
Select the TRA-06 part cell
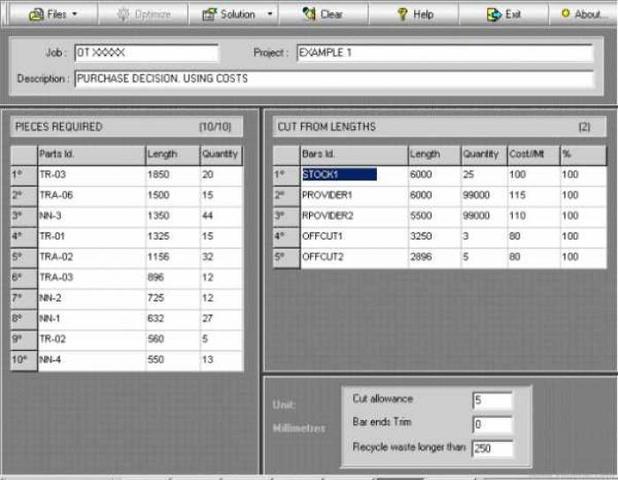[x=91, y=195]
